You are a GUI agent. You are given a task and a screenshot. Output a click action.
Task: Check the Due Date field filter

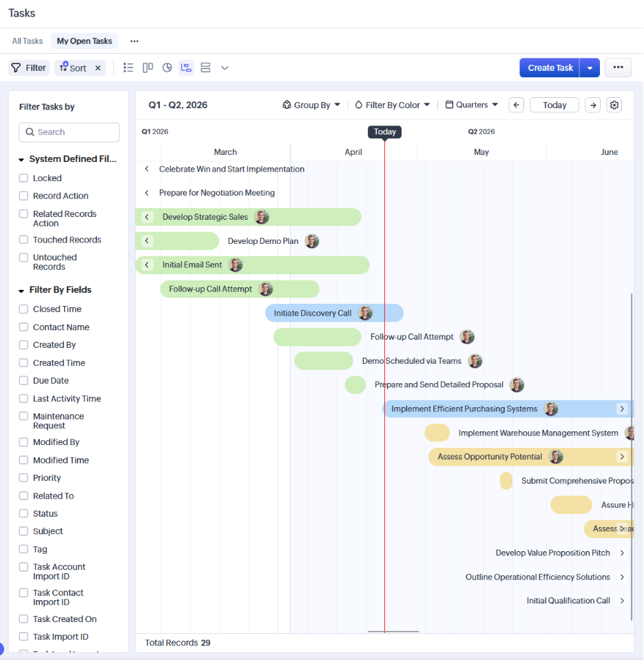23,381
